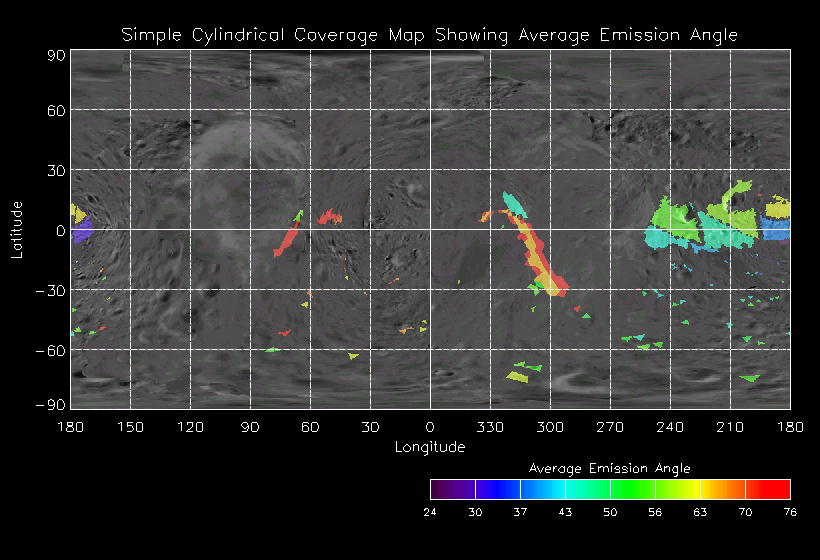Click the "Average Emission Angle" legend label
This screenshot has height=560, width=820.
click(609, 468)
